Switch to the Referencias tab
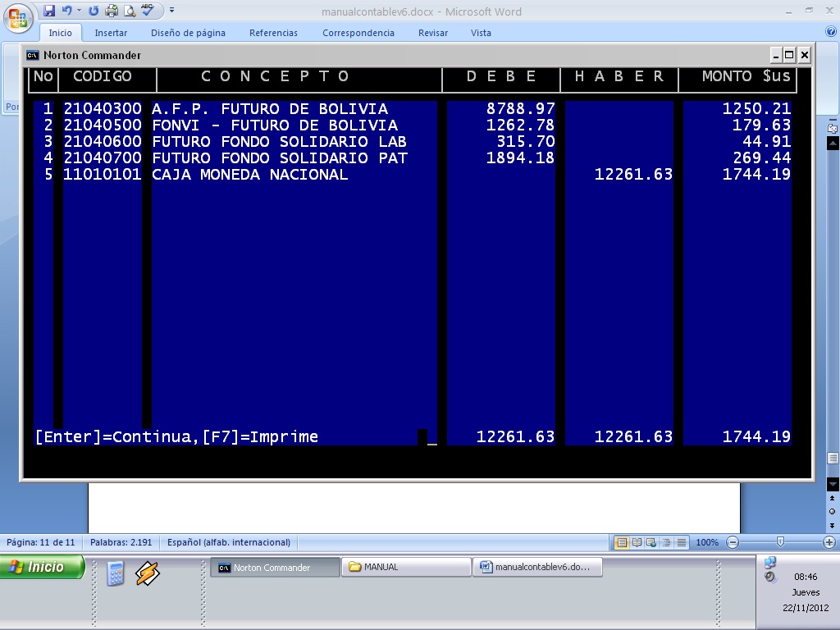 [x=273, y=33]
